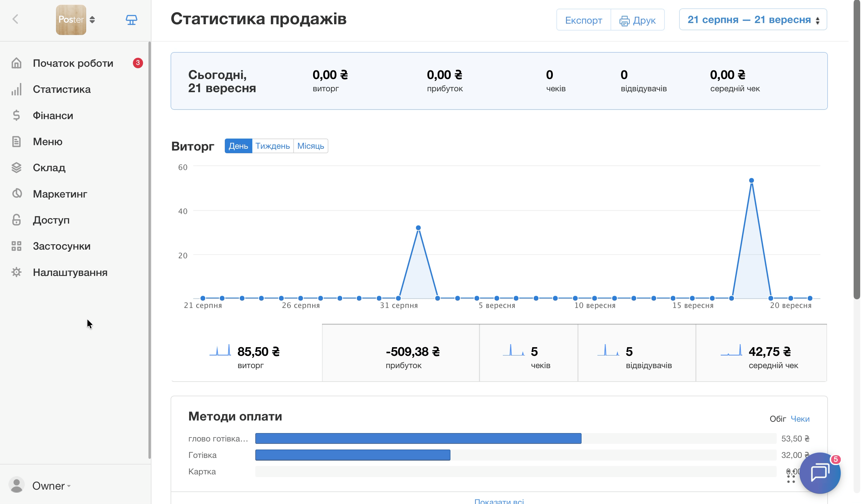Select the середній чек 42,75 ₴ tab
862x504 pixels.
(x=761, y=353)
